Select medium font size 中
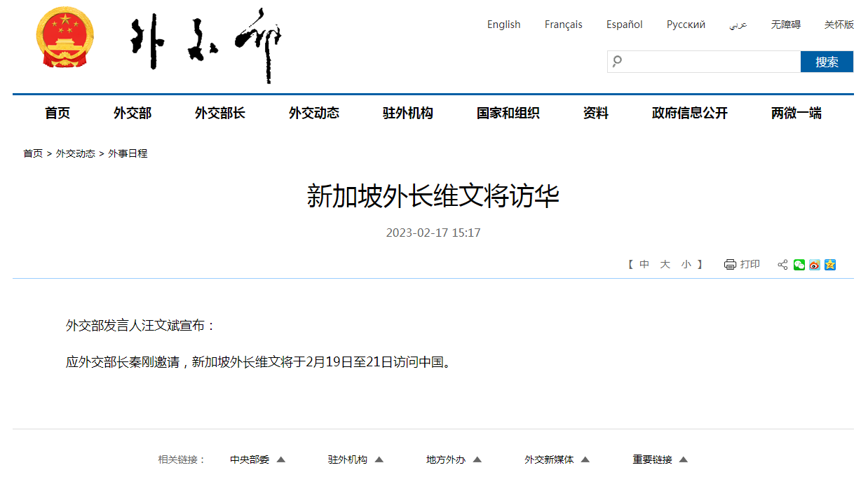 point(644,264)
